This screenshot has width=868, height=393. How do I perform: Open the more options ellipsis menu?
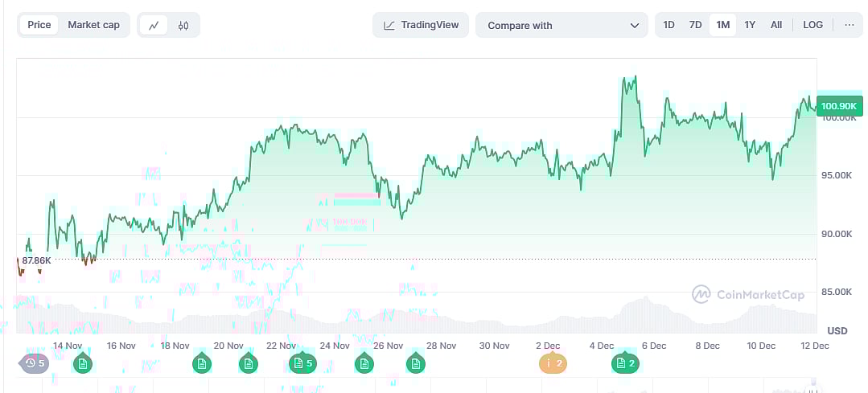[x=849, y=25]
